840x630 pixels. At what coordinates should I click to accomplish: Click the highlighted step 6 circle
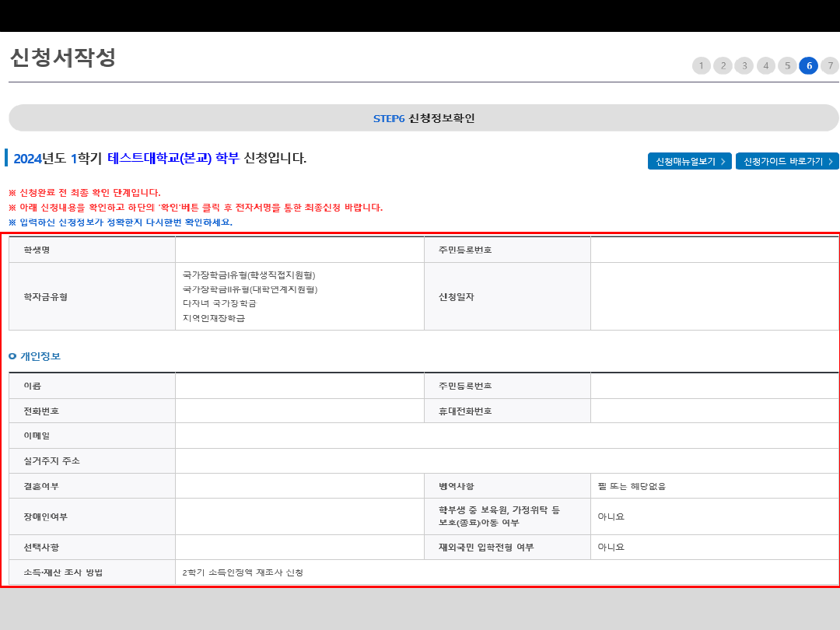point(809,65)
